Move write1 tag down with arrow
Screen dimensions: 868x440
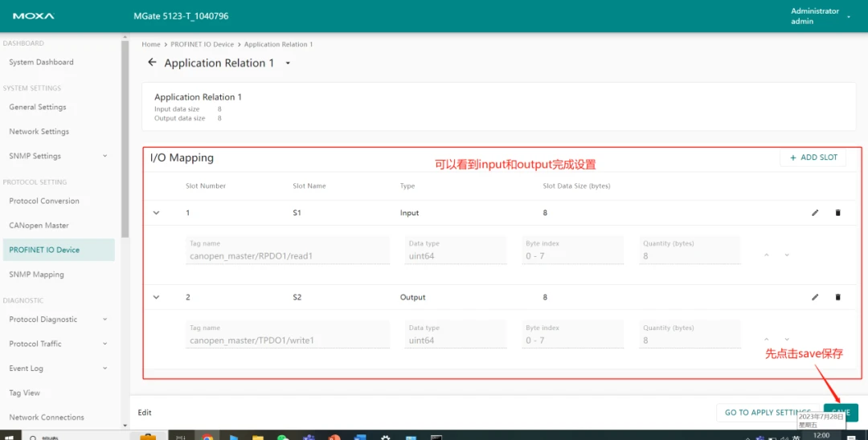tap(787, 340)
